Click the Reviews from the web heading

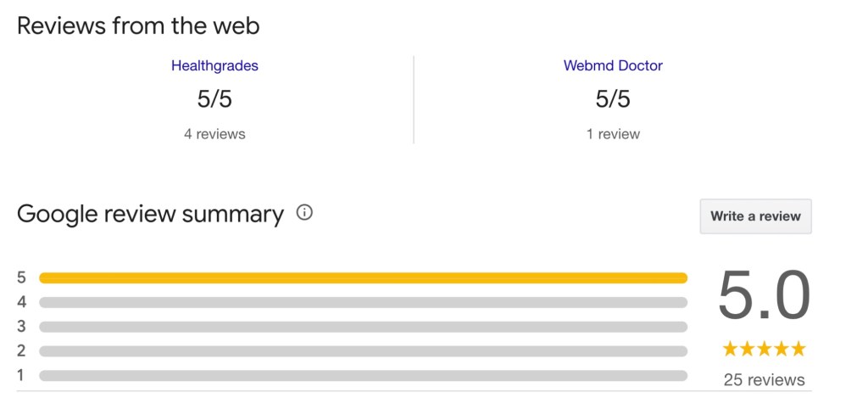click(138, 25)
